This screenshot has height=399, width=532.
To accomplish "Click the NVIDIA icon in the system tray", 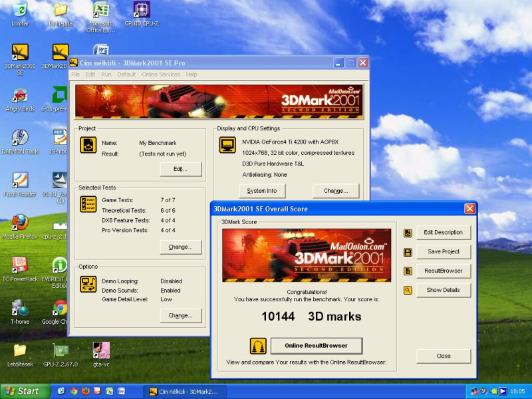I will pos(493,391).
